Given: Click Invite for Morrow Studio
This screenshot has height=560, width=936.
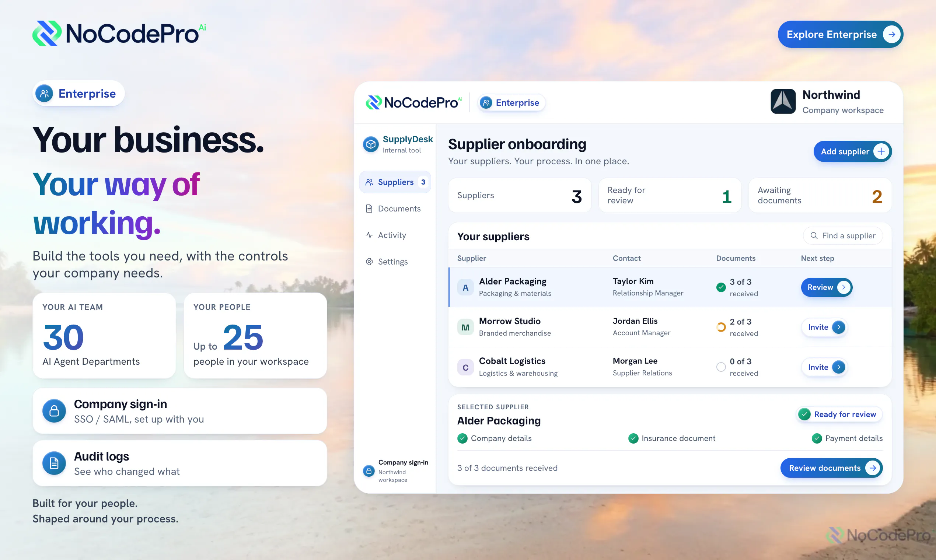Looking at the screenshot, I should (824, 327).
